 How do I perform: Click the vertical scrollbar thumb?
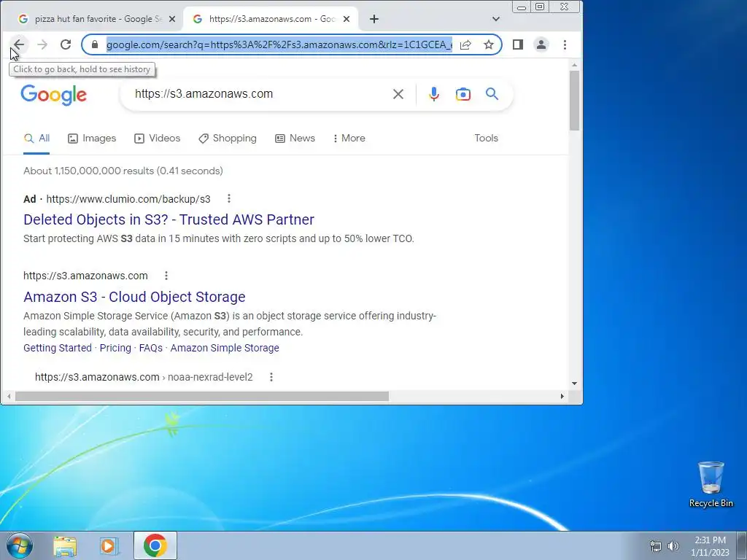[575, 101]
